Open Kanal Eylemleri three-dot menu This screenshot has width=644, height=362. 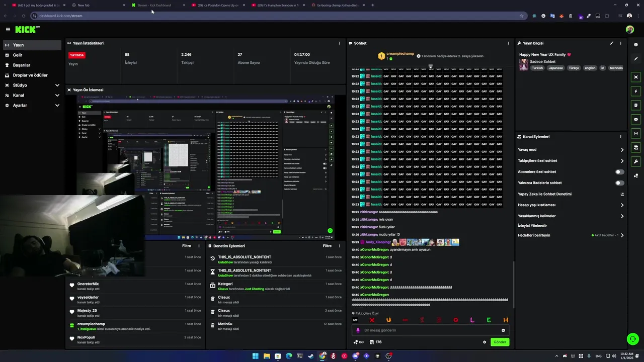click(620, 137)
